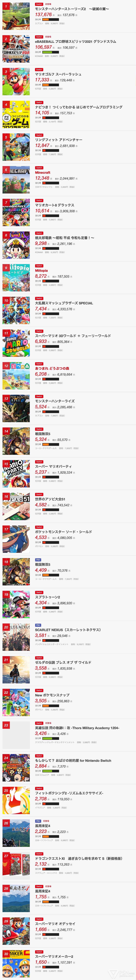Image resolution: width=136 pixels, height=980 pixels.
Task: Open the スーパーマリオ オデッセイ title
Action: tap(55, 923)
